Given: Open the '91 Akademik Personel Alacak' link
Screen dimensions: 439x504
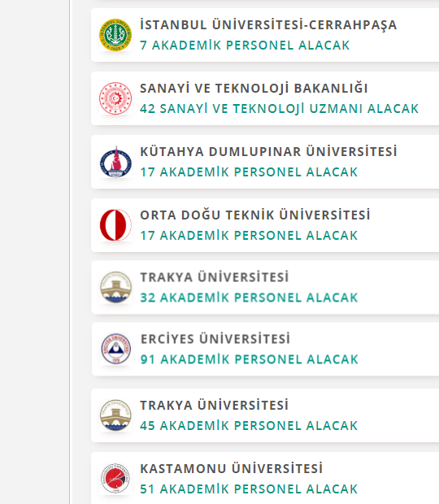Looking at the screenshot, I should (x=250, y=359).
